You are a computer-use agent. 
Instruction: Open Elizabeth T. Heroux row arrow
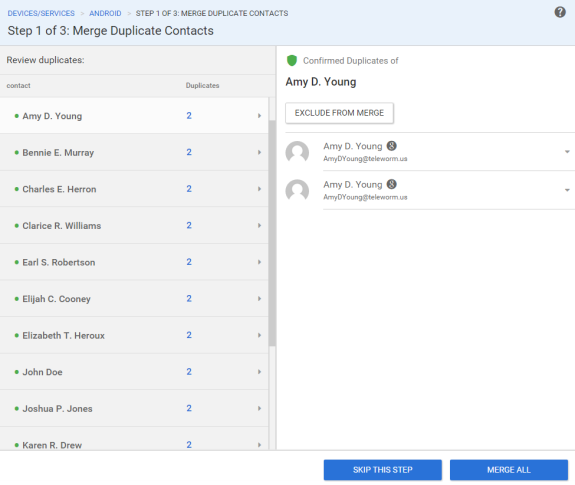coord(259,335)
